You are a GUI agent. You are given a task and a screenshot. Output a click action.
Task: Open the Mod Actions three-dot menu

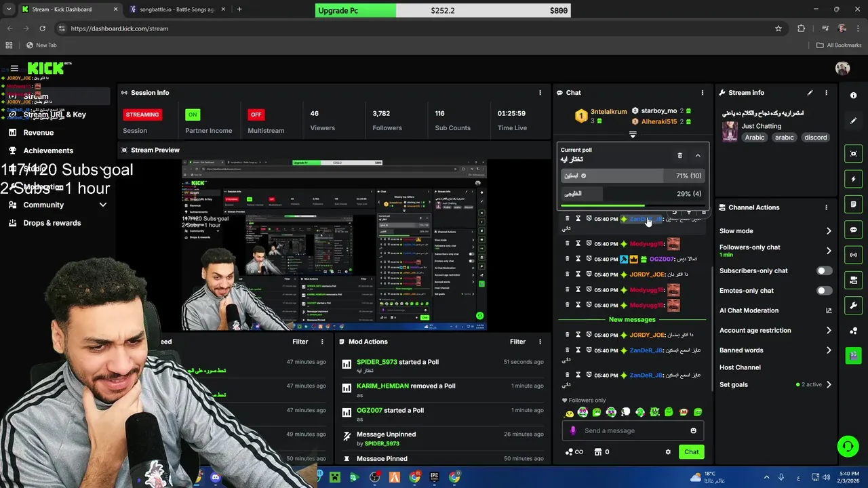click(x=540, y=342)
